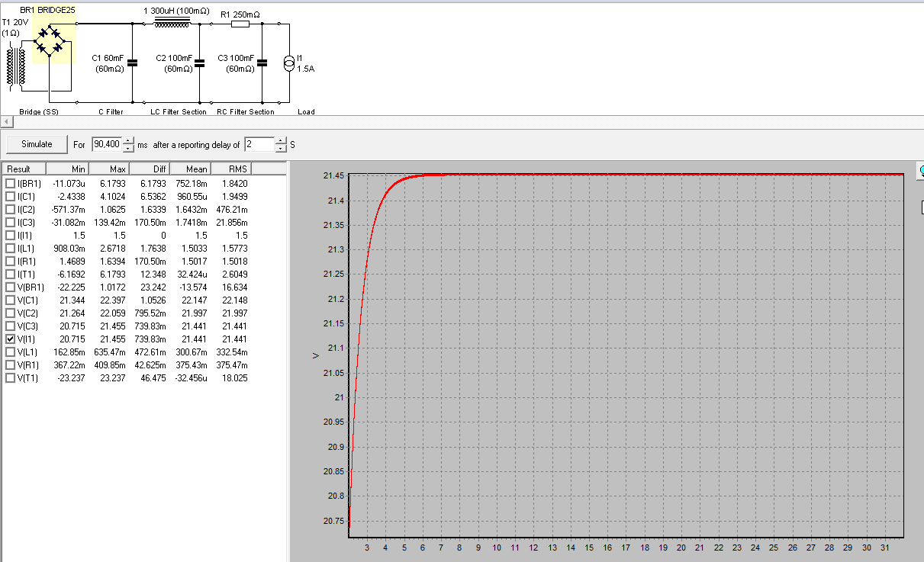Enable the V(BR1) result checkbox

click(x=10, y=287)
